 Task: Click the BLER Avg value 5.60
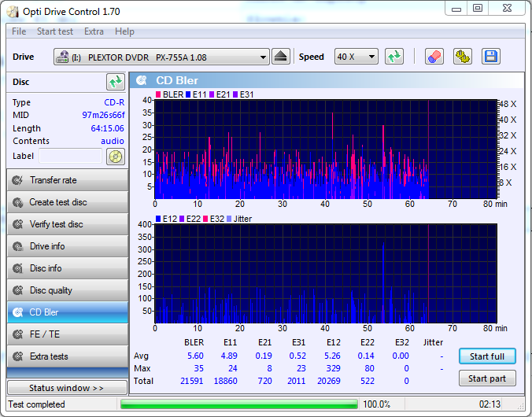pos(195,356)
